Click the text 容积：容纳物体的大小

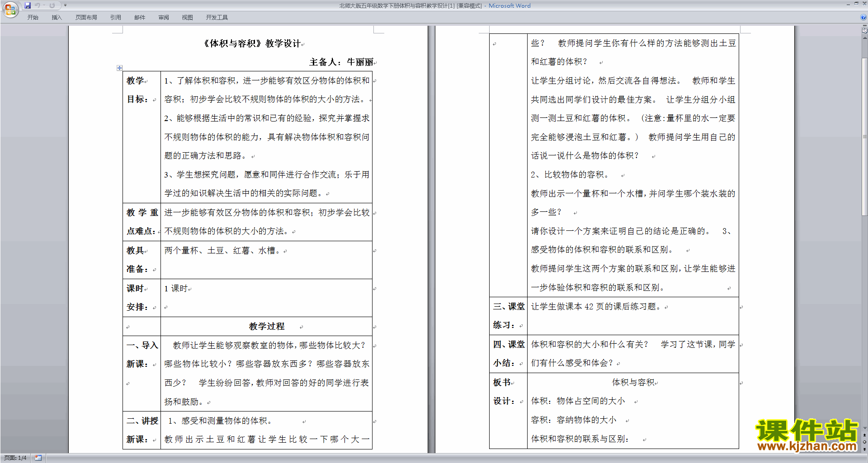pos(573,420)
